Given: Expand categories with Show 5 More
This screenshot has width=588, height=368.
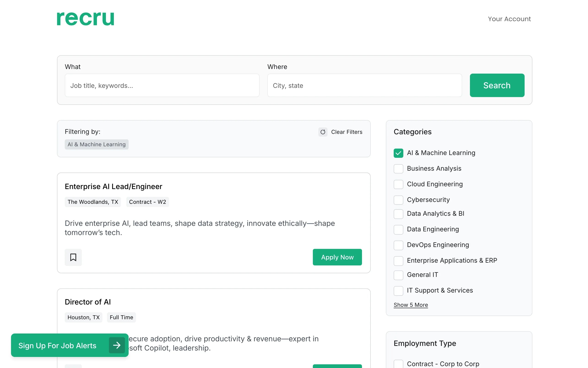Looking at the screenshot, I should pyautogui.click(x=411, y=305).
